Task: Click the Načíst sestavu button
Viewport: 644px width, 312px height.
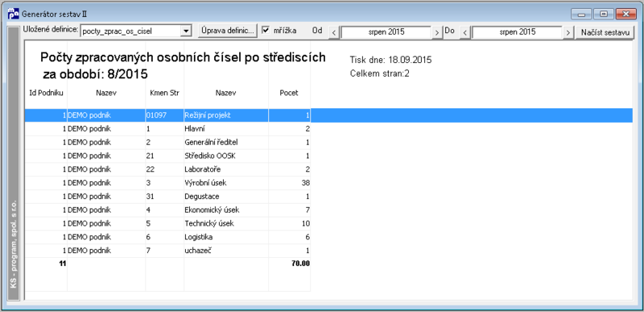Action: pos(605,32)
